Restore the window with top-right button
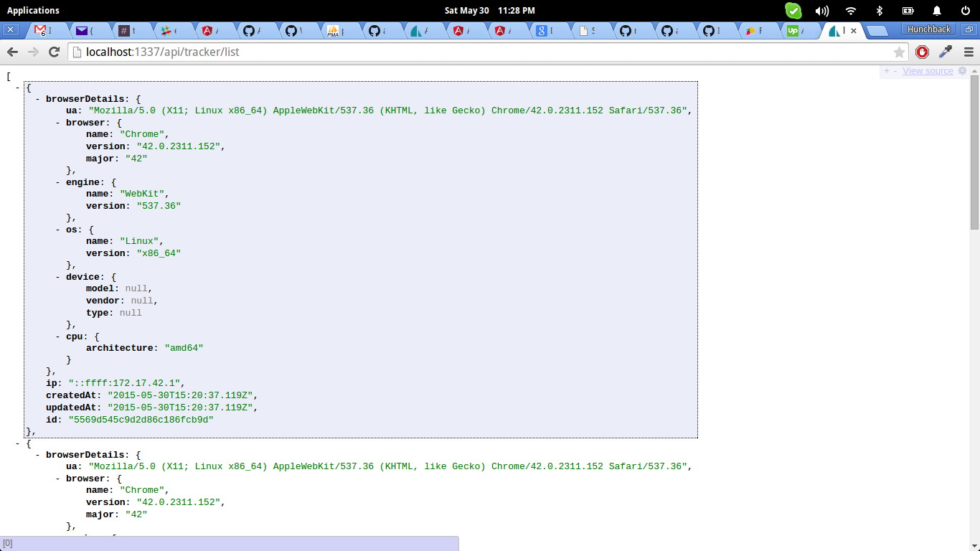Image resolution: width=980 pixels, height=551 pixels. [969, 29]
